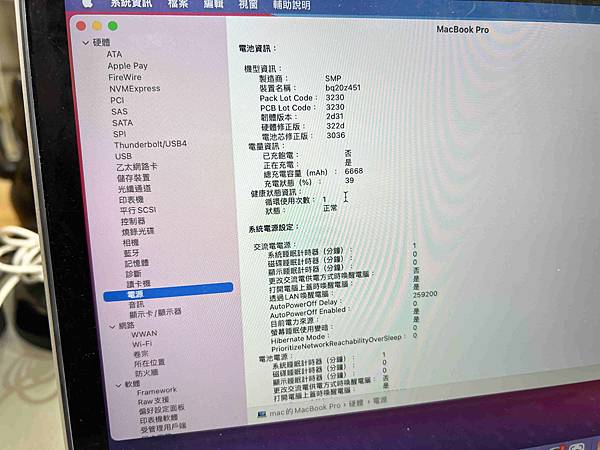The width and height of the screenshot is (600, 450).
Task: Select 燒錄光碟 in the sidebar
Action: click(x=138, y=232)
